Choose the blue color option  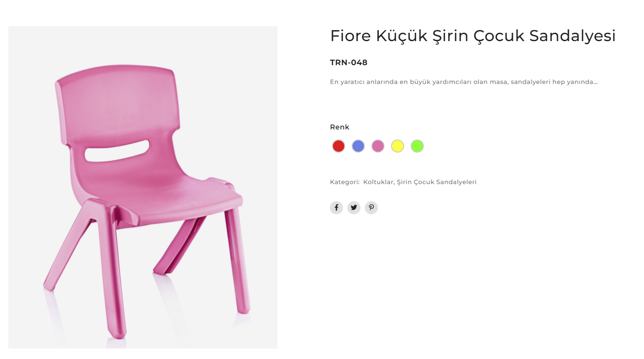(358, 146)
